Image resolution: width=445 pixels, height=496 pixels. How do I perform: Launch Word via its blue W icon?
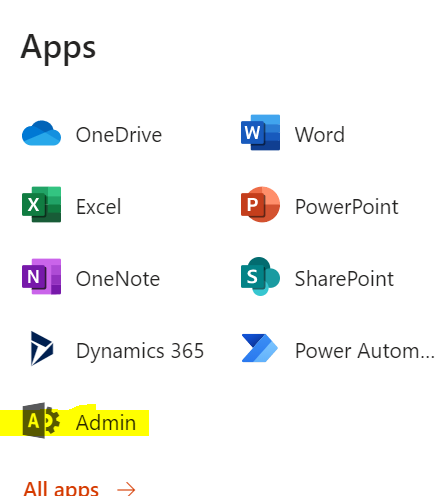click(x=260, y=132)
